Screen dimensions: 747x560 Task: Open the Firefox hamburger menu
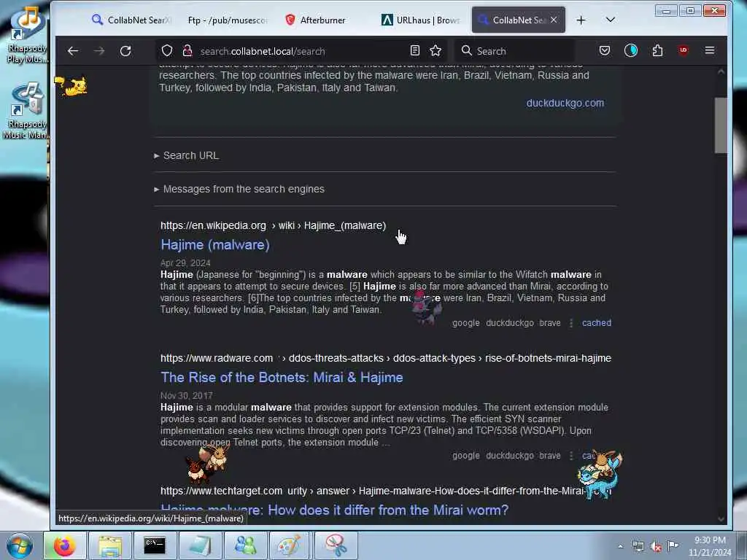coord(710,50)
